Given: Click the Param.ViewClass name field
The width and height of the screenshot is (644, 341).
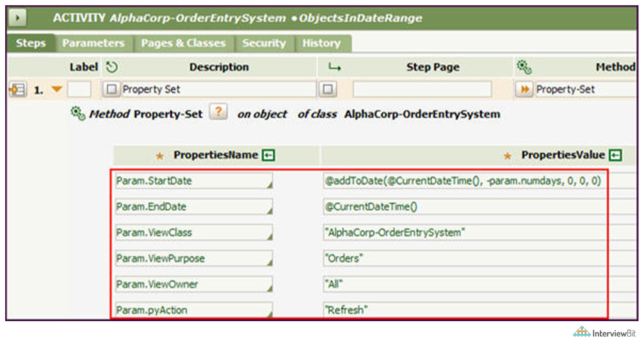Looking at the screenshot, I should (x=194, y=233).
